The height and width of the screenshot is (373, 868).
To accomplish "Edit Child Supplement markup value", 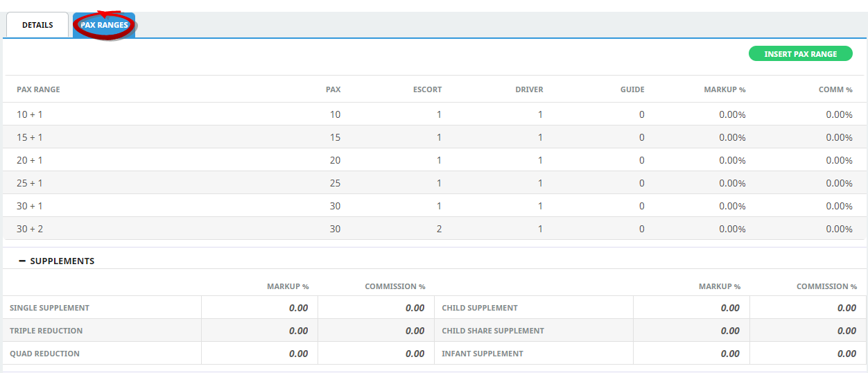I will [x=692, y=308].
